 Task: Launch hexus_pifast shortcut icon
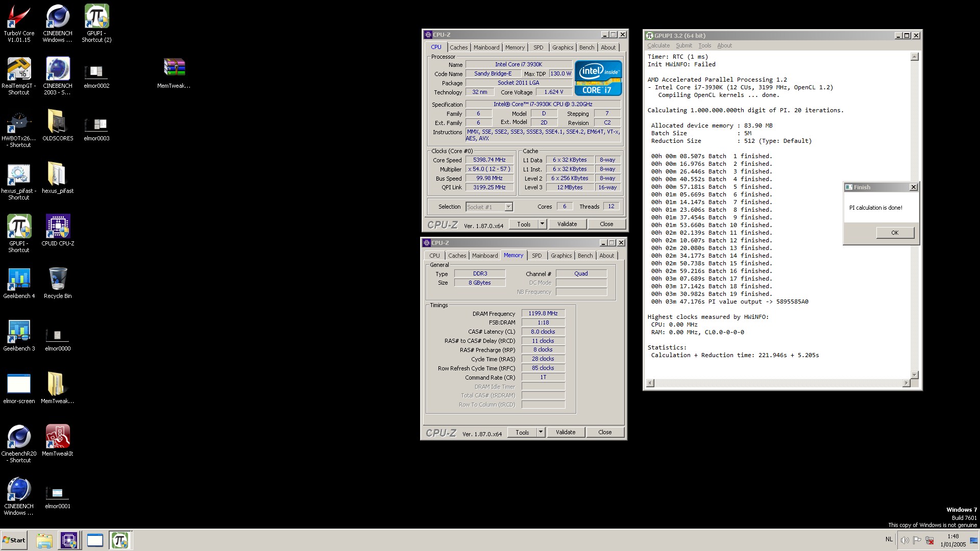click(19, 181)
